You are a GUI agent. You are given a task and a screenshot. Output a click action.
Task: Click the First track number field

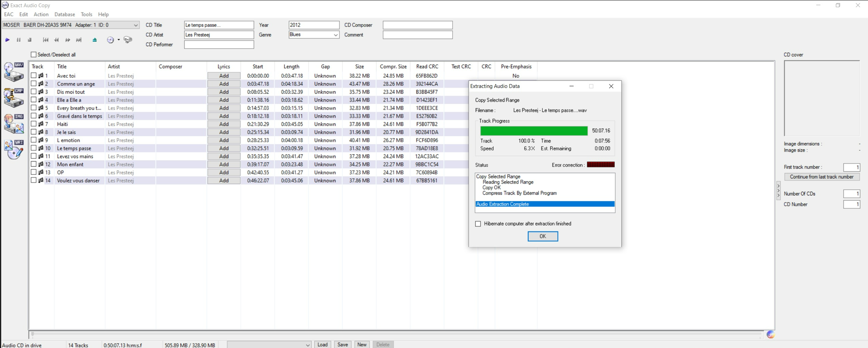pyautogui.click(x=852, y=167)
